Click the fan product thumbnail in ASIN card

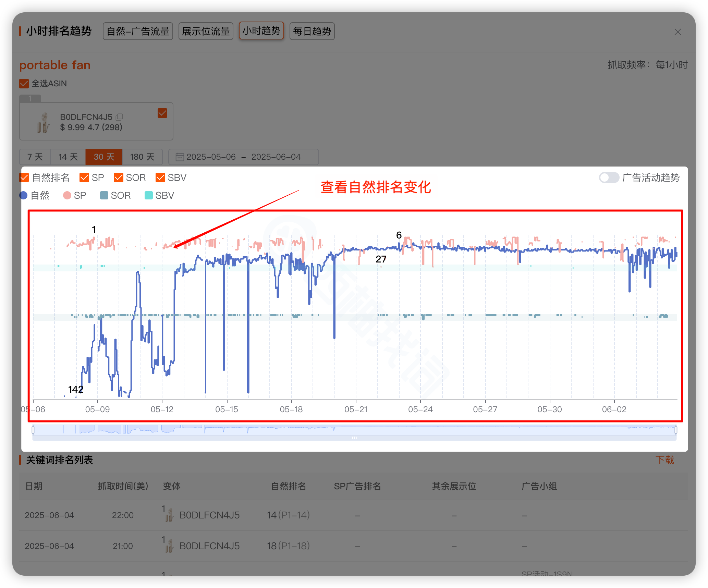[44, 122]
